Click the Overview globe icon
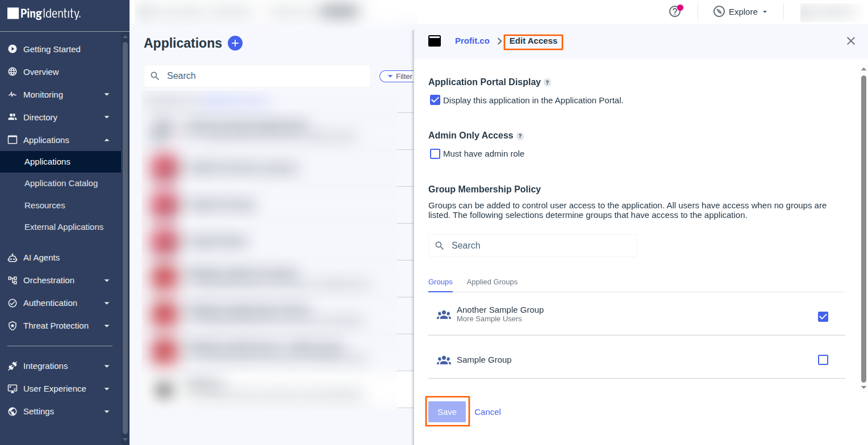This screenshot has height=445, width=868. pyautogui.click(x=12, y=72)
